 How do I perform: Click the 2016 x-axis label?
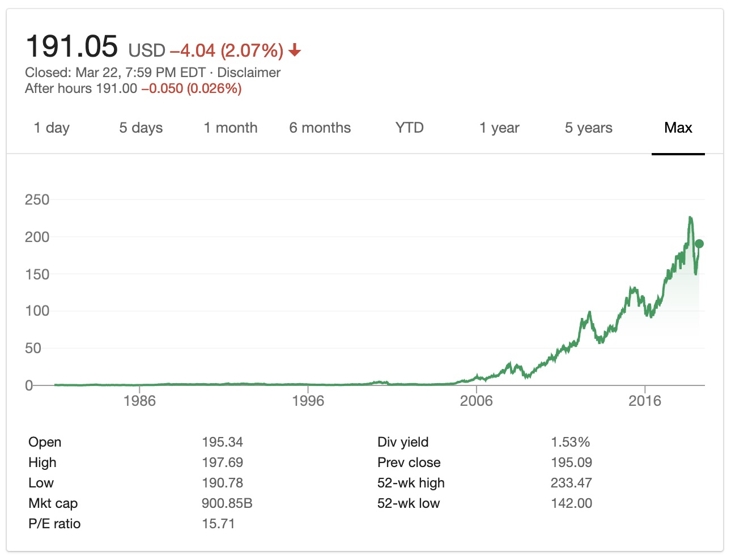644,401
